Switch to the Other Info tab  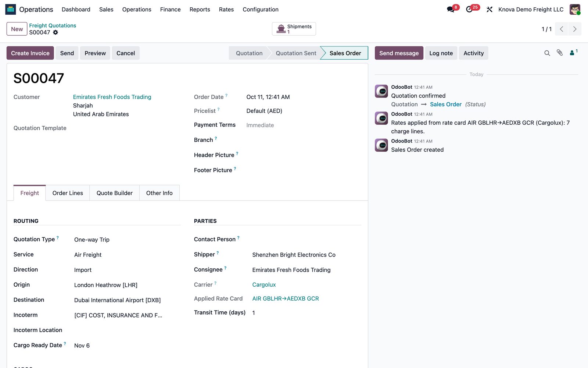159,193
